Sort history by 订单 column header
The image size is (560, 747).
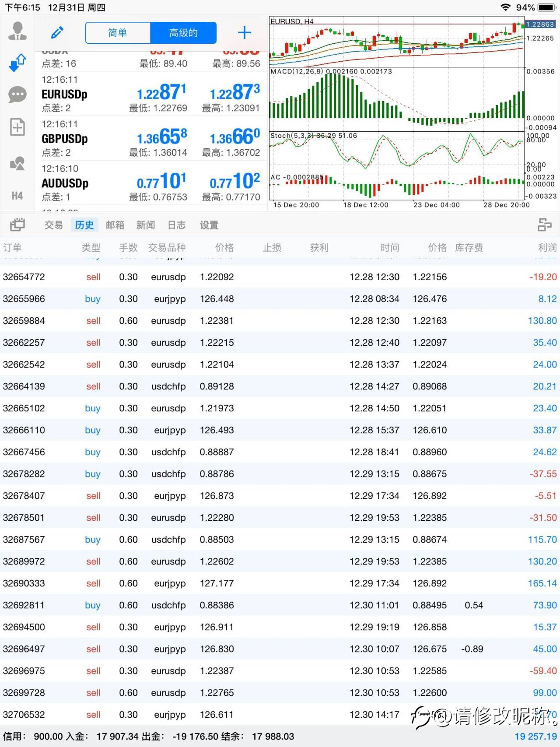tap(12, 248)
